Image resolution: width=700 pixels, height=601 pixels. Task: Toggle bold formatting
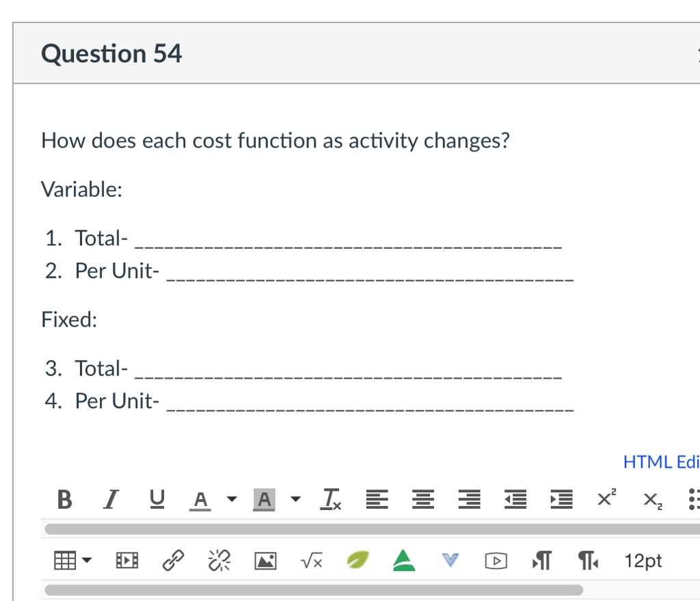click(x=64, y=500)
